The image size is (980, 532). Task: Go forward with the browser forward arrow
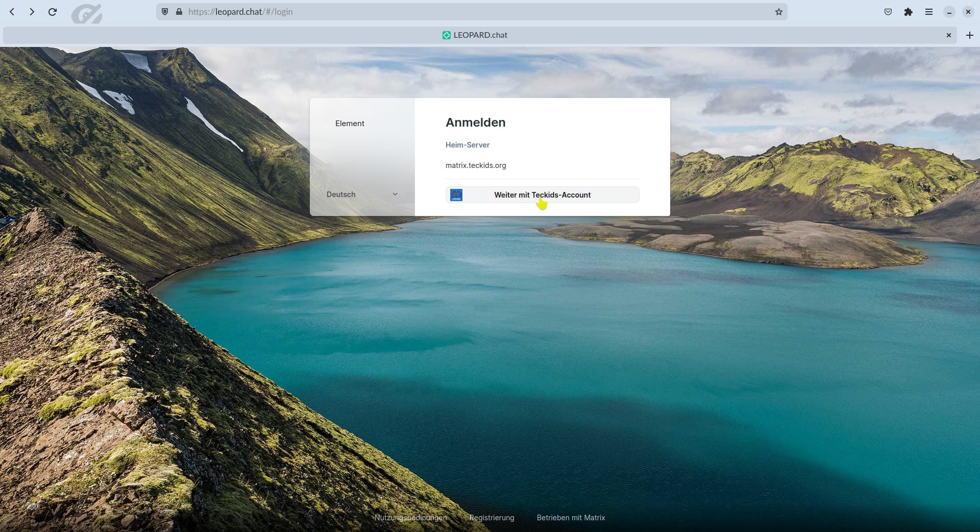click(32, 12)
